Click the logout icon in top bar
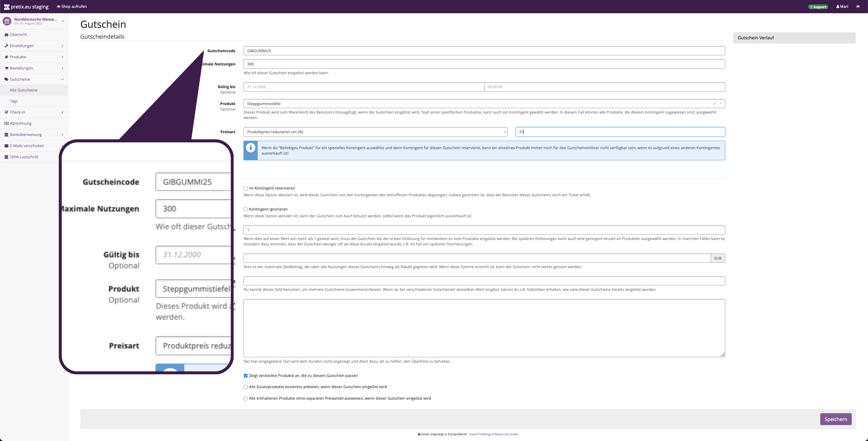Viewport: 868px width, 441px height. pos(858,6)
